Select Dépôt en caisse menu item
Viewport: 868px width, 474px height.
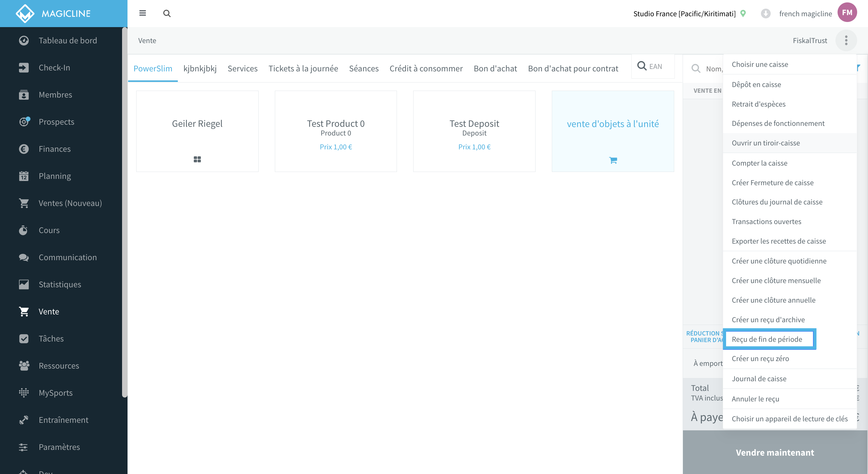click(x=790, y=85)
